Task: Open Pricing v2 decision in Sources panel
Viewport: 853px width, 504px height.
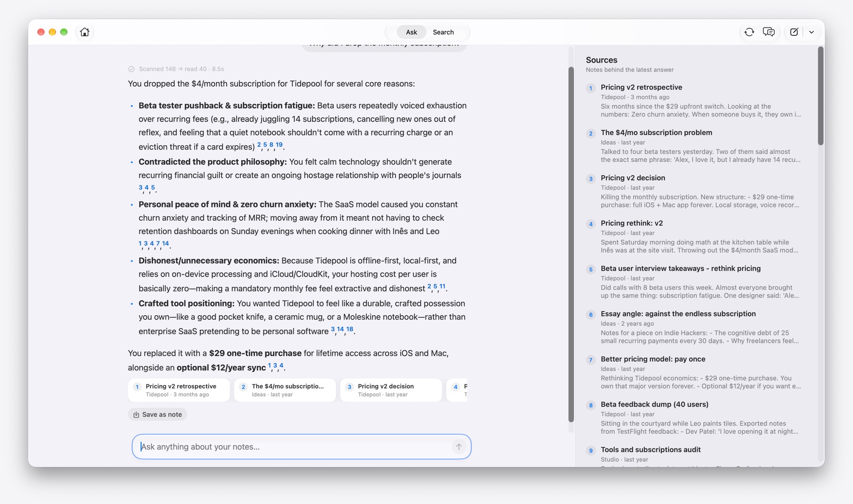Action: point(694,192)
